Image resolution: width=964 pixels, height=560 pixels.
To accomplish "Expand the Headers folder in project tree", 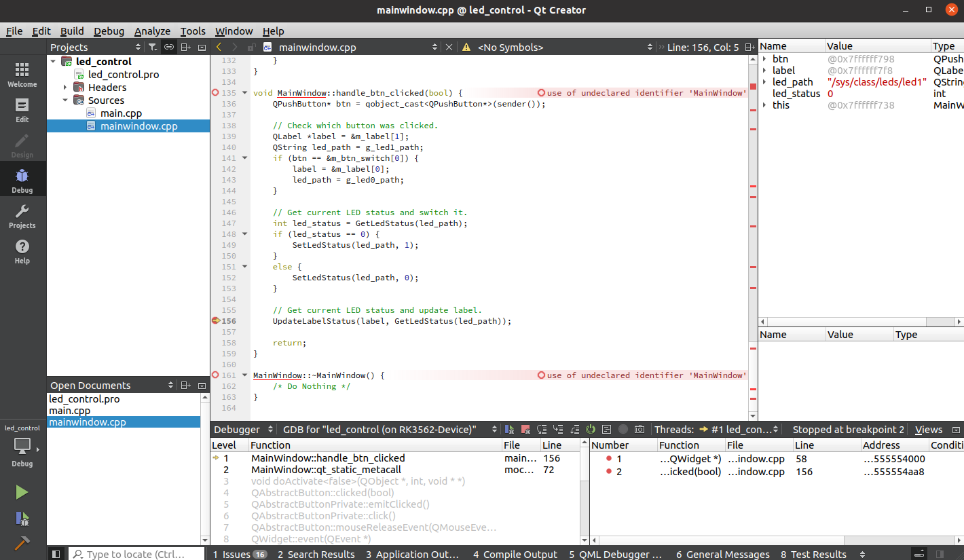I will 66,88.
